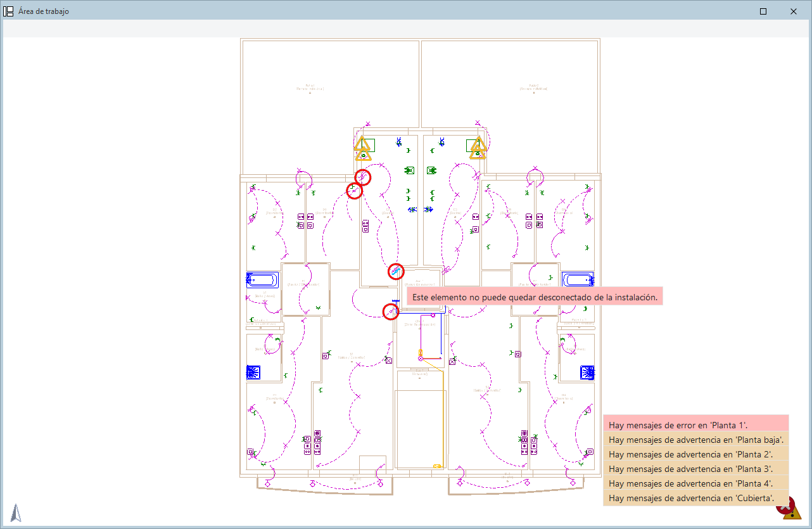Select the left blue bathtub symbol
Viewport: 812px width, 529px height.
tap(262, 279)
